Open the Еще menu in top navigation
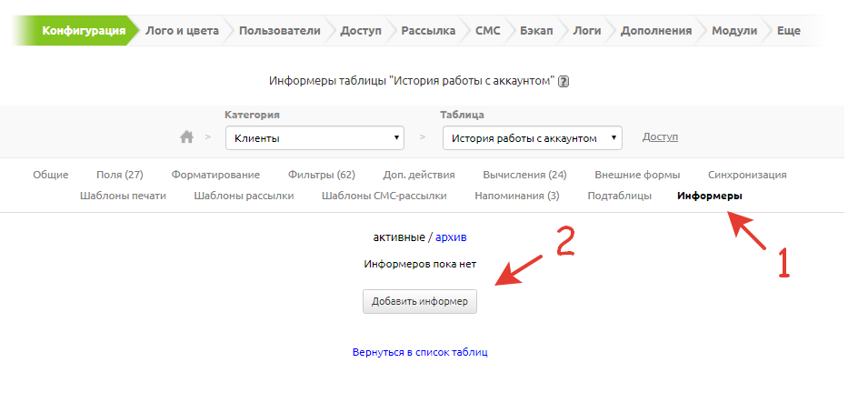 (788, 30)
